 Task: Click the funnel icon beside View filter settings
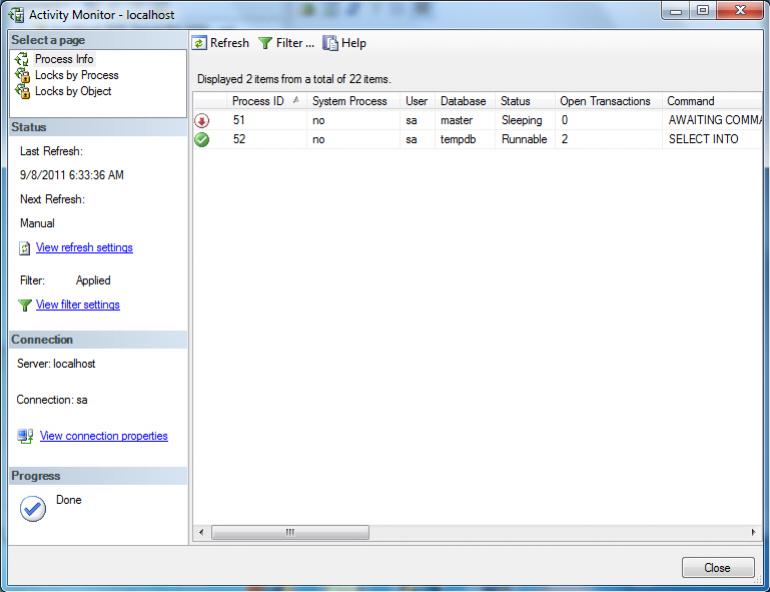(x=25, y=305)
